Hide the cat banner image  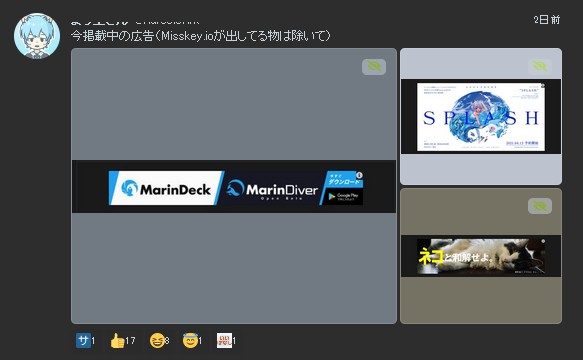pyautogui.click(x=539, y=206)
